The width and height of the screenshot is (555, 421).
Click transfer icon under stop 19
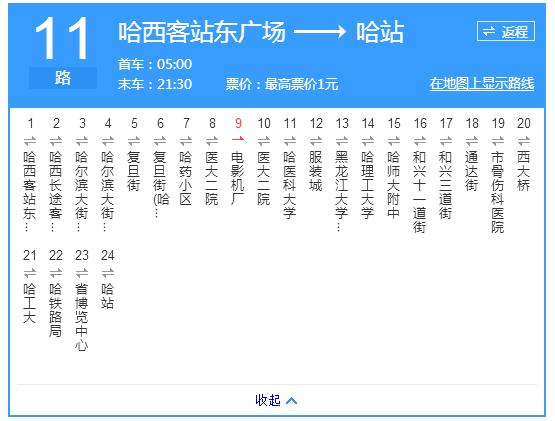click(498, 141)
